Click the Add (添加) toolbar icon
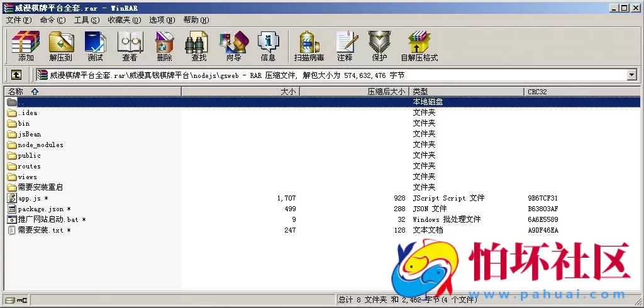This screenshot has height=308, width=644. 26,46
